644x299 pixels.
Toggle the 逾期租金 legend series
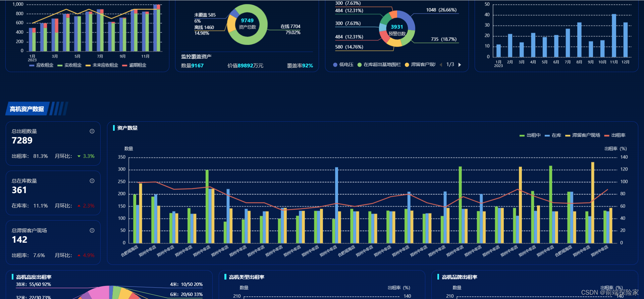[x=134, y=65]
